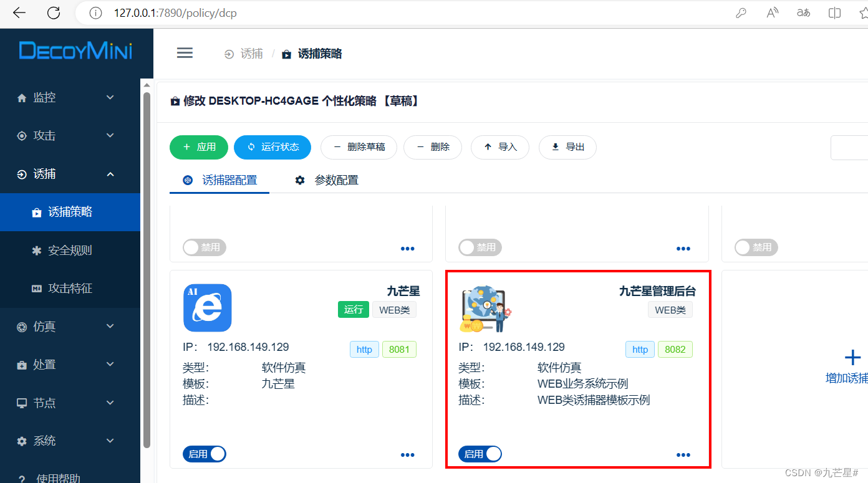Click the 处置 briefcase icon
Screen dimensions: 868x483
pos(22,365)
